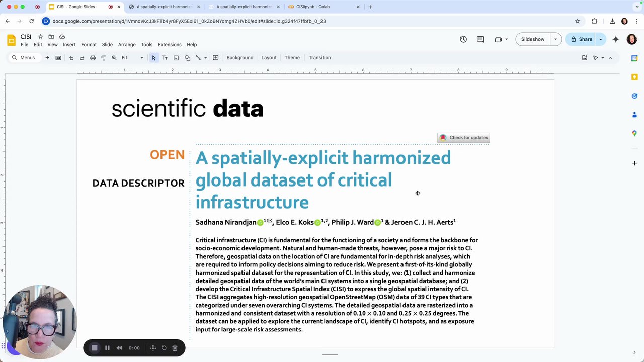Choose the Select arrow tool
Image resolution: width=644 pixels, height=362 pixels.
point(154,58)
